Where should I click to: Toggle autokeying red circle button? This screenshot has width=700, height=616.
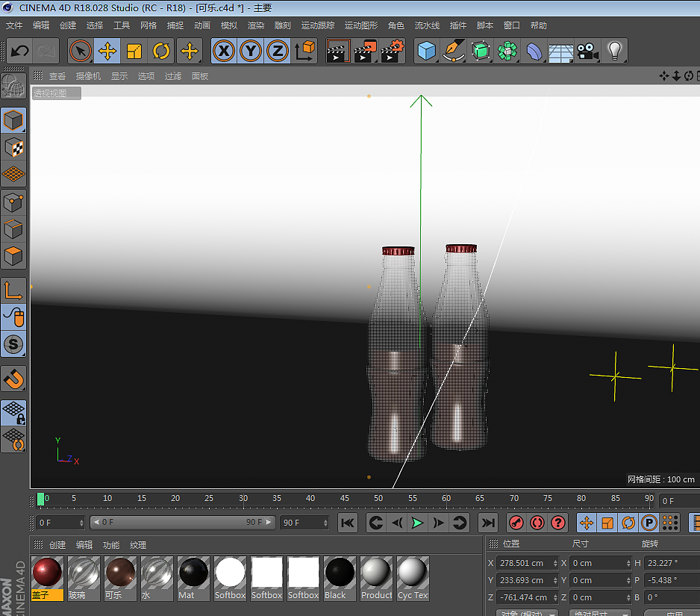pos(537,523)
